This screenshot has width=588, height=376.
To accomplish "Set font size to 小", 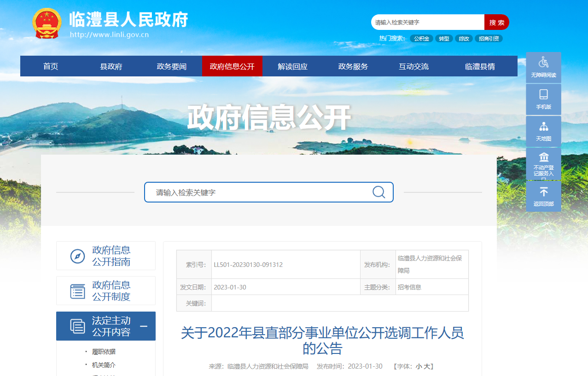I will coord(419,366).
